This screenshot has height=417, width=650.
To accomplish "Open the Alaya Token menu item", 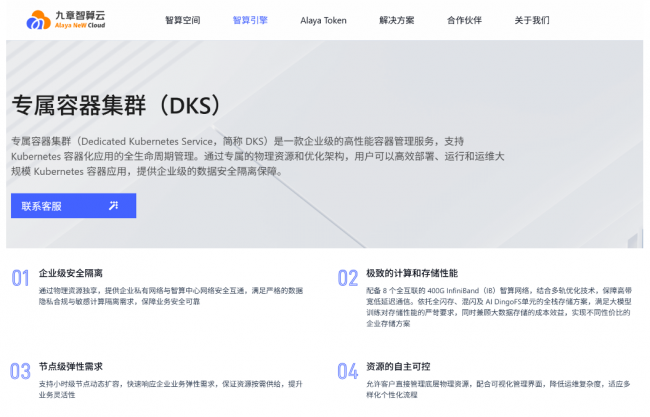I will (323, 20).
